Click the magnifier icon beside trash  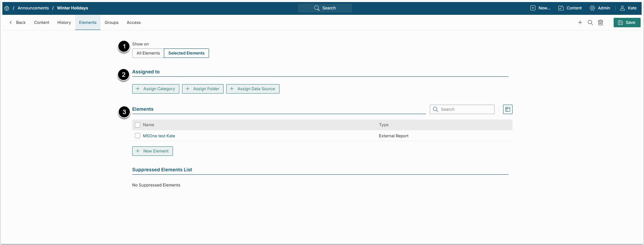590,23
